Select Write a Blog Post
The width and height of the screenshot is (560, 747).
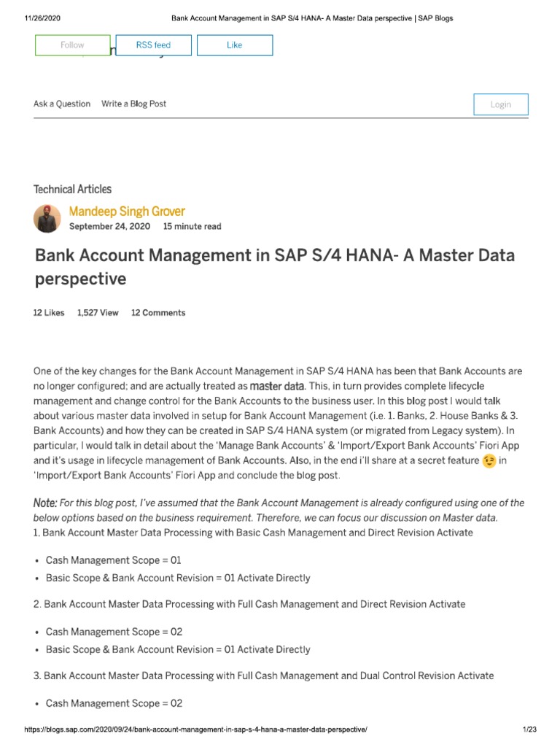(133, 104)
